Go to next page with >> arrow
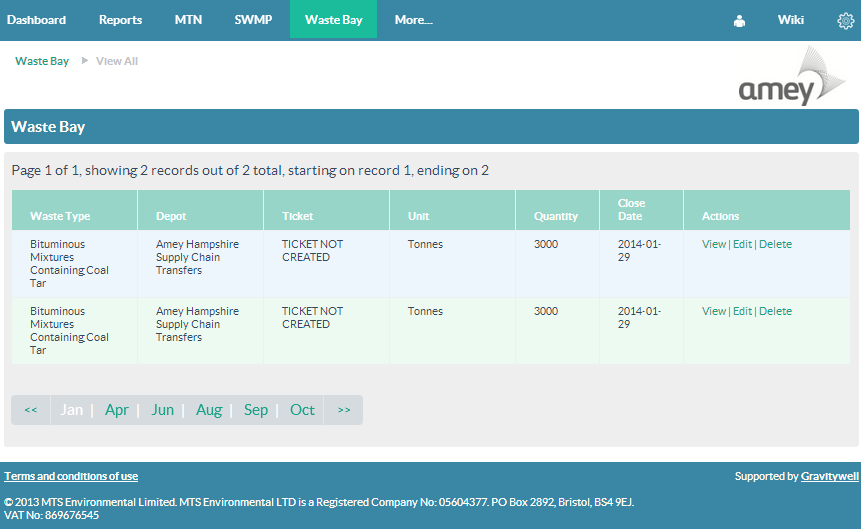 click(344, 410)
